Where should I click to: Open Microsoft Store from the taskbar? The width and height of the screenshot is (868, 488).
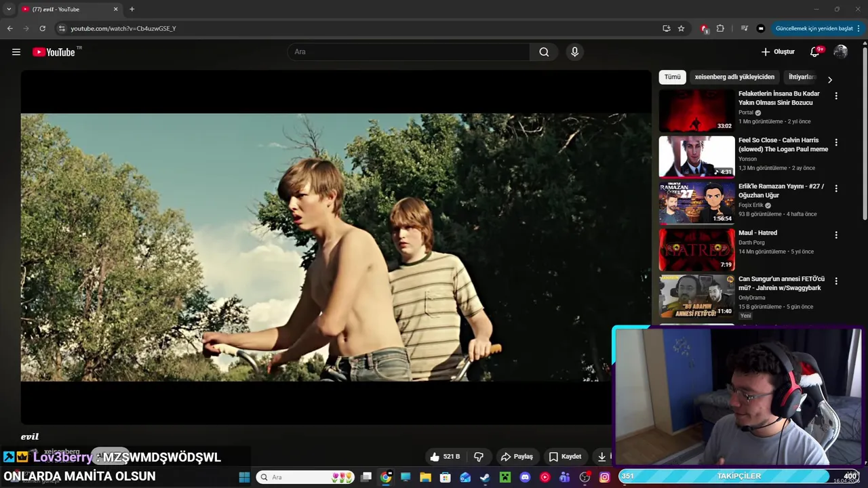click(446, 477)
